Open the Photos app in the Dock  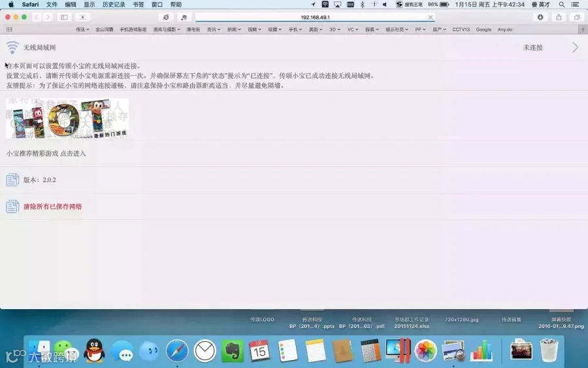(425, 351)
